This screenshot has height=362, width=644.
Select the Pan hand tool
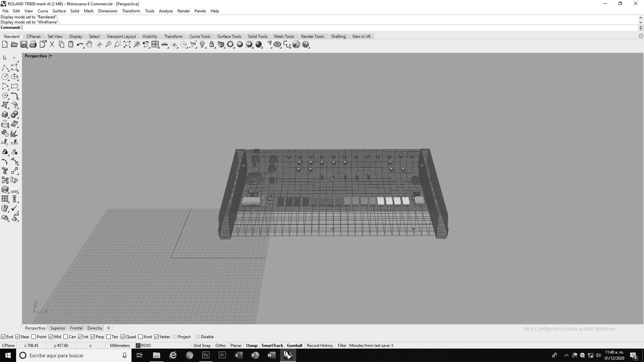click(89, 44)
